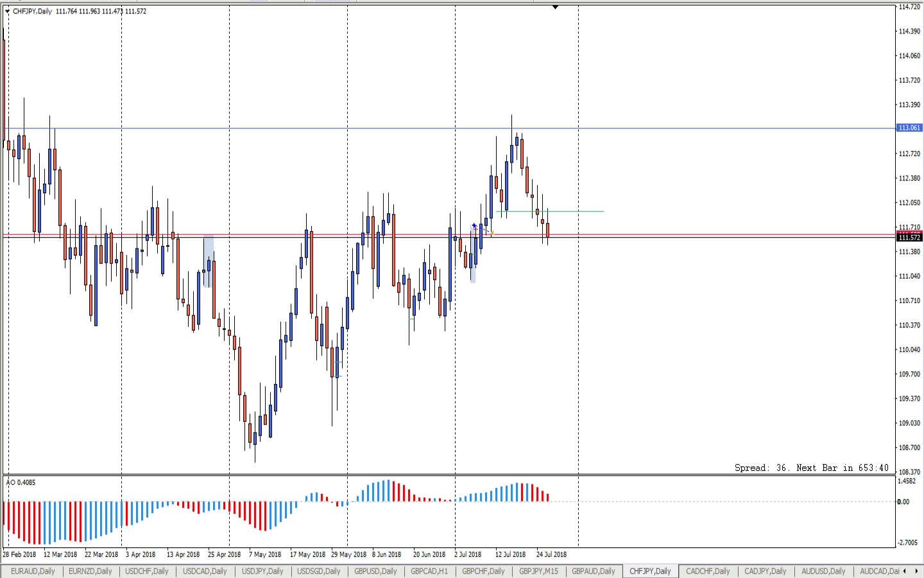Click the 111.572 current price label
This screenshot has height=578, width=924.
pos(909,238)
